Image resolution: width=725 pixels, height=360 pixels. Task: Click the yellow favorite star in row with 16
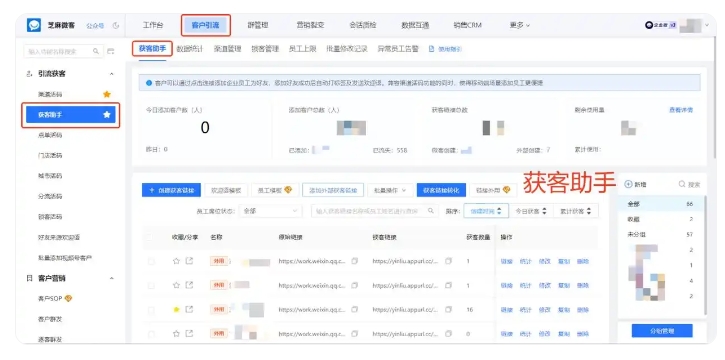click(x=176, y=310)
